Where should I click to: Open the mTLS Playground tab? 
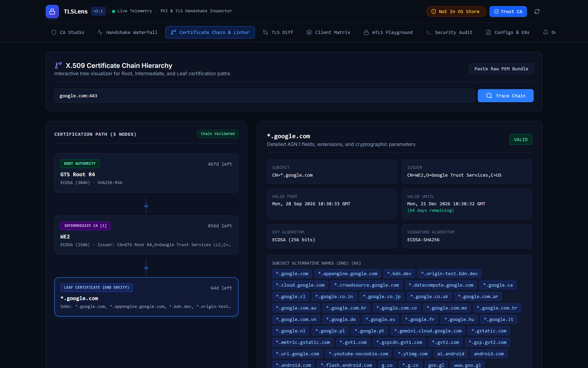(388, 32)
